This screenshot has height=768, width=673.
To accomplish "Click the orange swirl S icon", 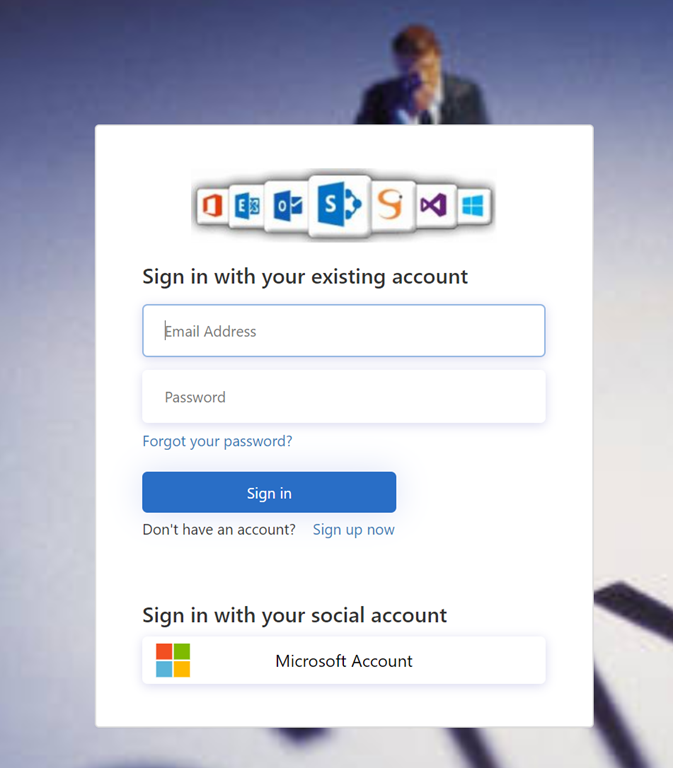I will 393,205.
